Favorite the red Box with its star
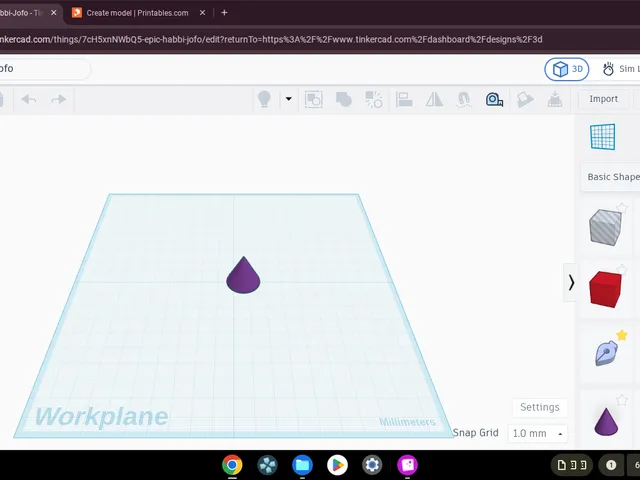This screenshot has width=640, height=480. 622,269
